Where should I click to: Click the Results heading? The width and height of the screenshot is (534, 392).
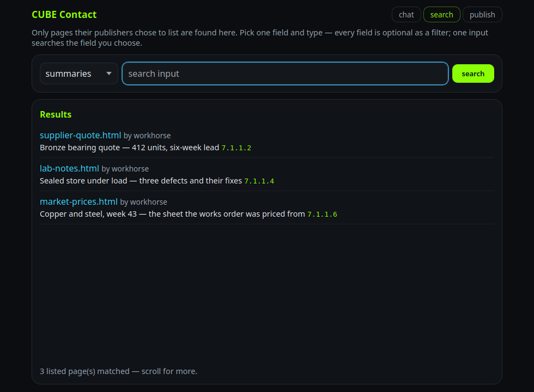56,114
